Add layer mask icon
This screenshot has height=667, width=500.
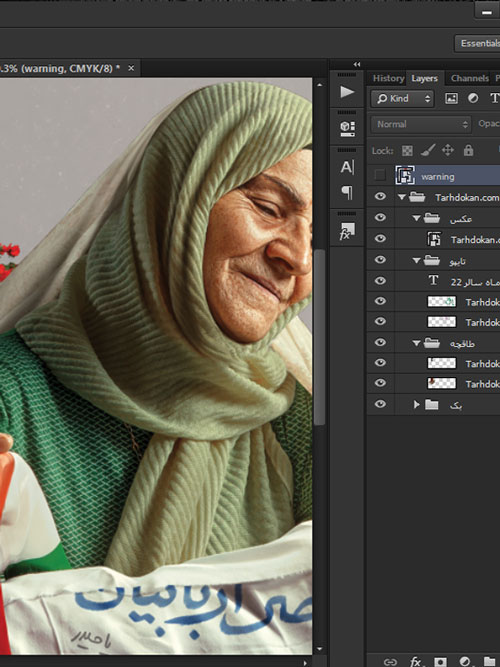tap(440, 662)
